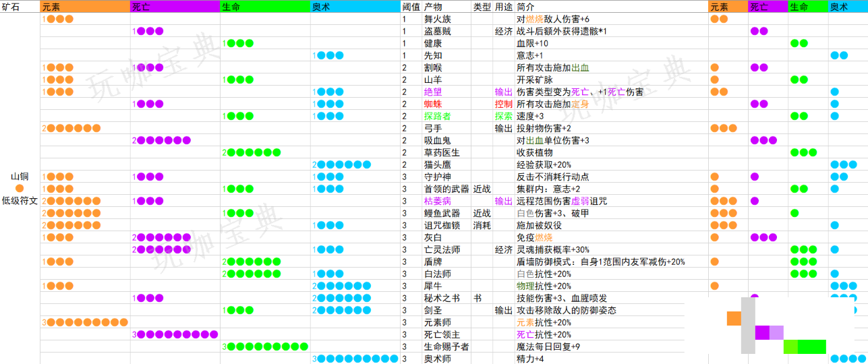This screenshot has width=868, height=364.
Task: Select the 诅咒枷锁 product cell
Action: pyautogui.click(x=442, y=225)
